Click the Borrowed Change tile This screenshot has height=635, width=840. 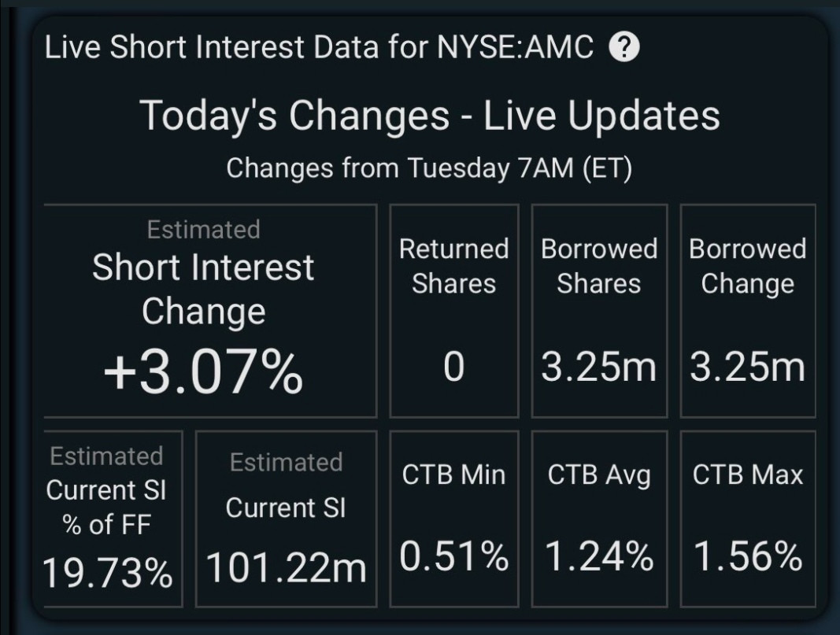coord(747,310)
